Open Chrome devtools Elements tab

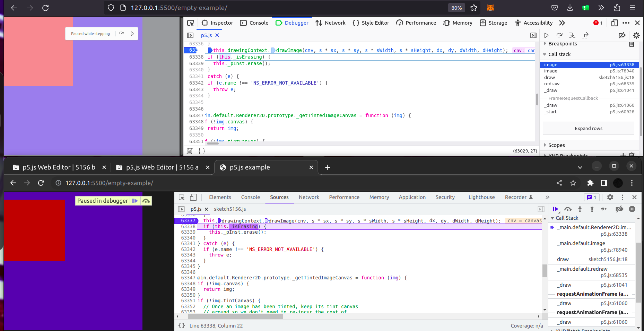coord(220,197)
